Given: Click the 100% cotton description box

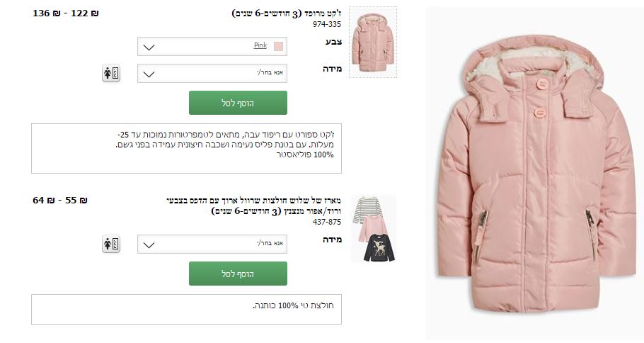Looking at the screenshot, I should click(186, 309).
